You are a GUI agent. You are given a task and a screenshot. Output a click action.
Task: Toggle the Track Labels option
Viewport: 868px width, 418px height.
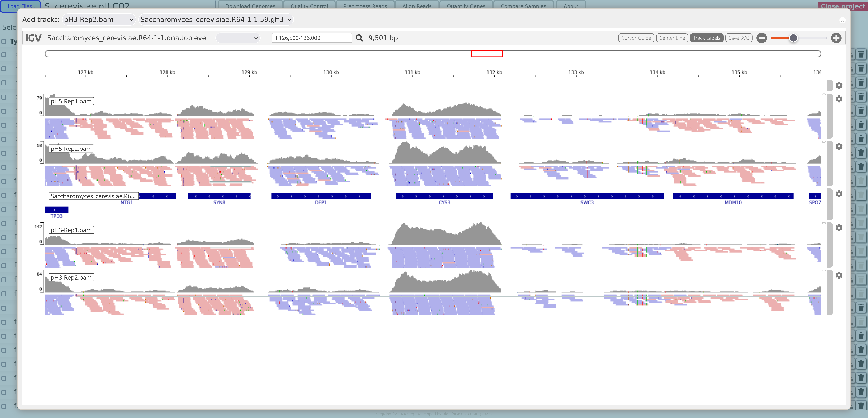point(707,38)
